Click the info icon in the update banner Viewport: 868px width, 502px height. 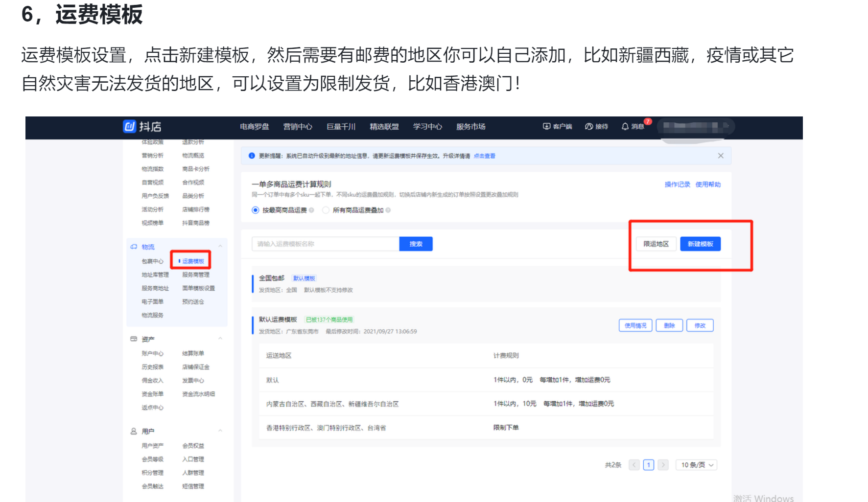[252, 156]
